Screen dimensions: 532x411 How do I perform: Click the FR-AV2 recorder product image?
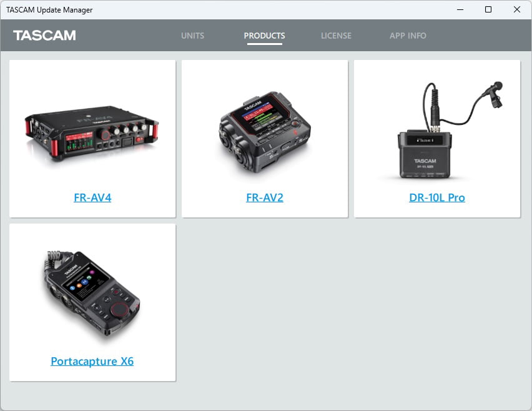click(264, 130)
